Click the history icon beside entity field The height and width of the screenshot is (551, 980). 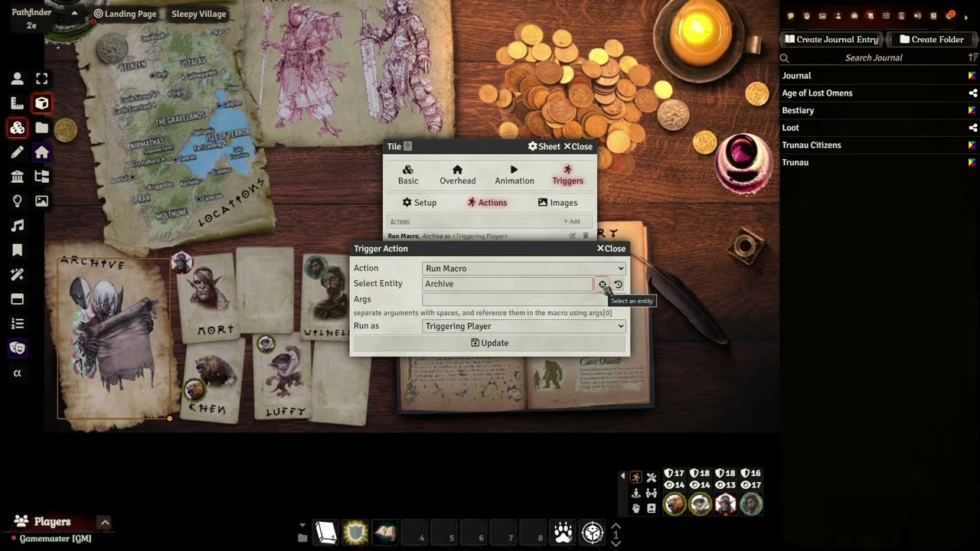pyautogui.click(x=618, y=284)
